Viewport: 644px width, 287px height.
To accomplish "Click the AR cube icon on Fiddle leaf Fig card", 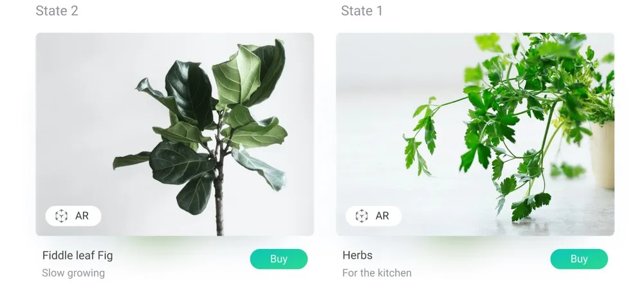I will pyautogui.click(x=61, y=216).
